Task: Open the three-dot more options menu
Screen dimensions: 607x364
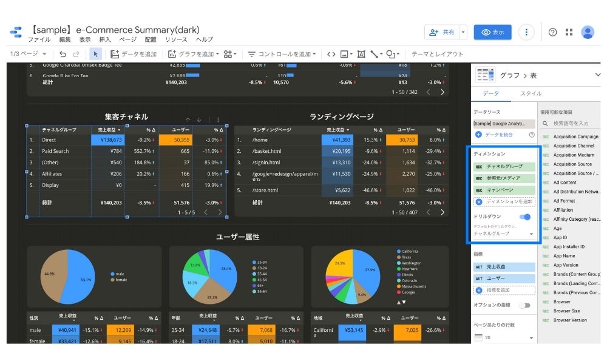Action: click(526, 32)
